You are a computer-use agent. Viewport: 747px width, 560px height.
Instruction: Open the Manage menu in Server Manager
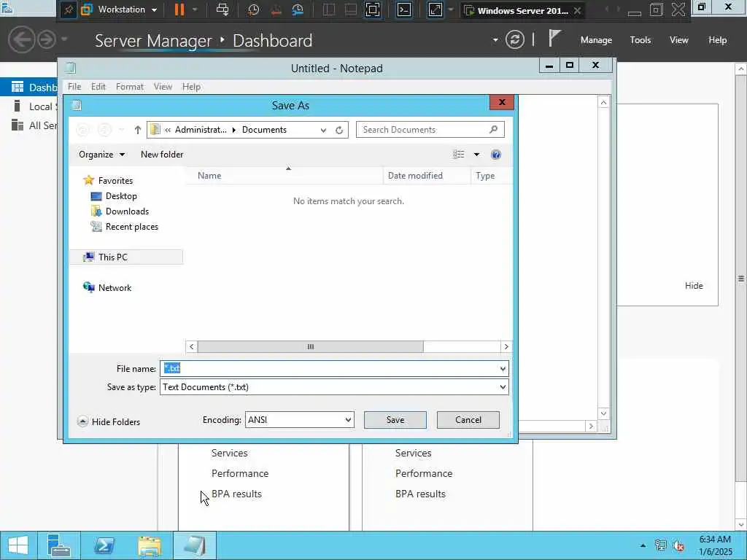[x=596, y=40]
